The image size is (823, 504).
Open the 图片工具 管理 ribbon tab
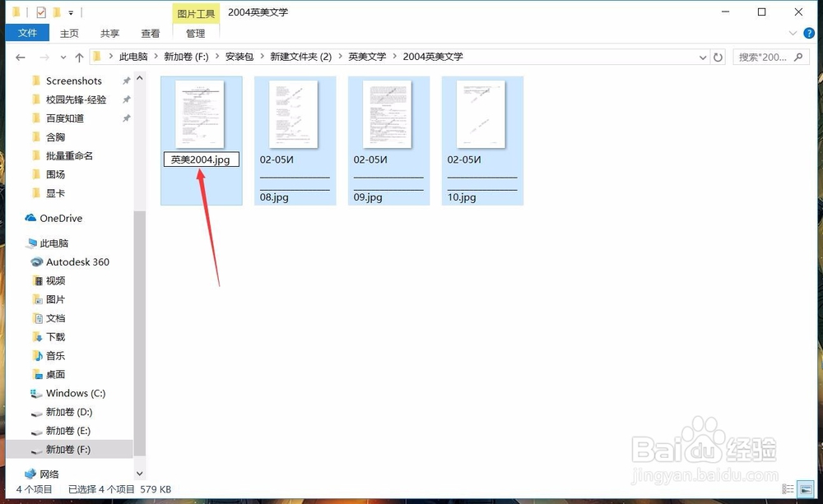[195, 33]
